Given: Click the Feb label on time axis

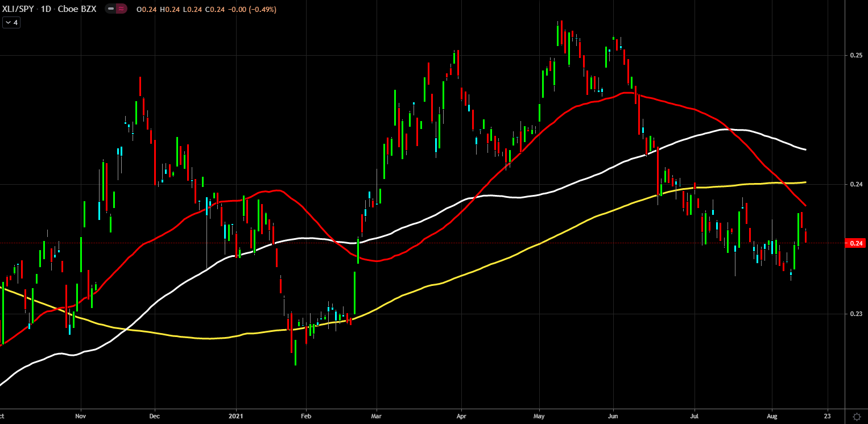Looking at the screenshot, I should [x=305, y=416].
